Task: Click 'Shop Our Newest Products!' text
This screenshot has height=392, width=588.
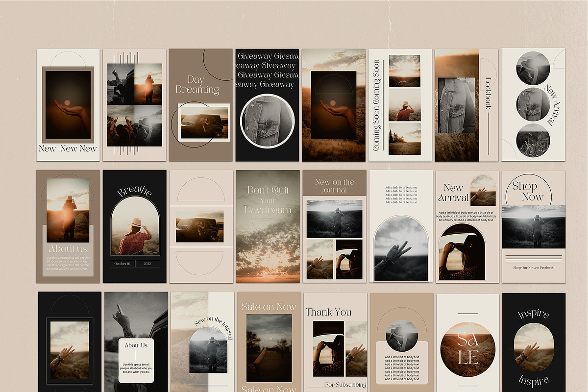Action: tap(534, 268)
